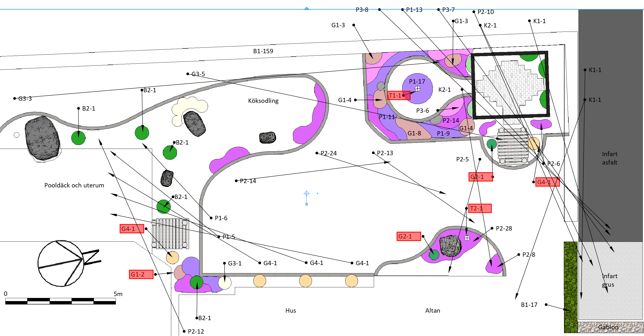Select the blue crosshair origin marker
This screenshot has height=336, width=644.
click(307, 193)
